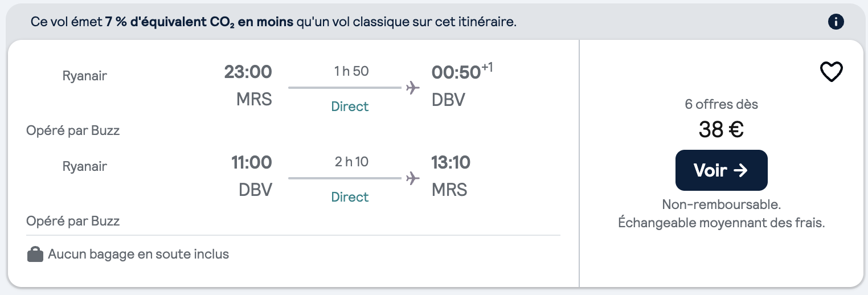Viewport: 868px width, 295px height.
Task: Save flight with the heart icon
Action: [x=831, y=72]
